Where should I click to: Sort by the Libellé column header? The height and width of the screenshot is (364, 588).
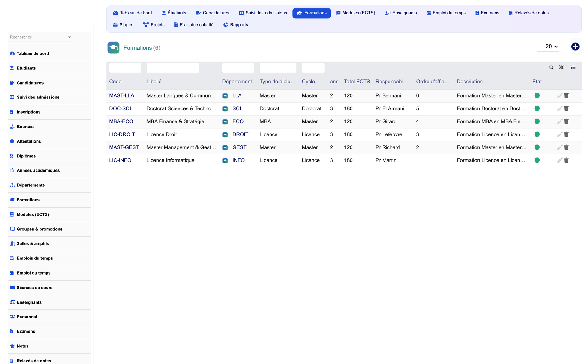click(x=154, y=82)
